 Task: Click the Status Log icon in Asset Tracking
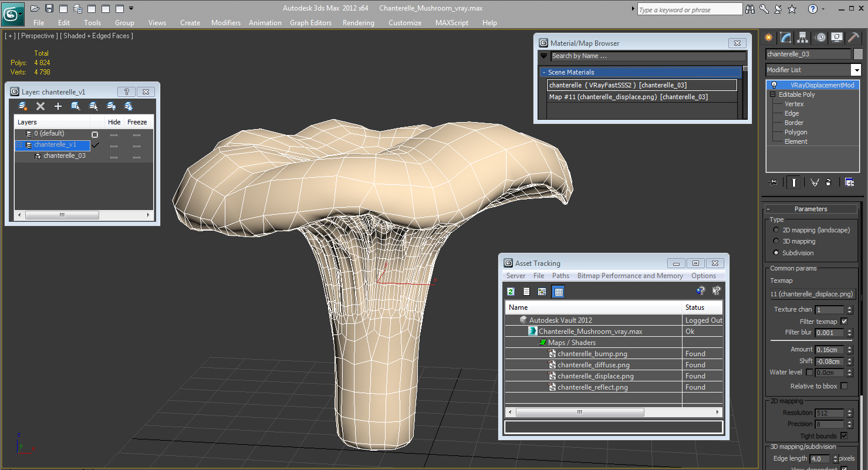point(526,292)
